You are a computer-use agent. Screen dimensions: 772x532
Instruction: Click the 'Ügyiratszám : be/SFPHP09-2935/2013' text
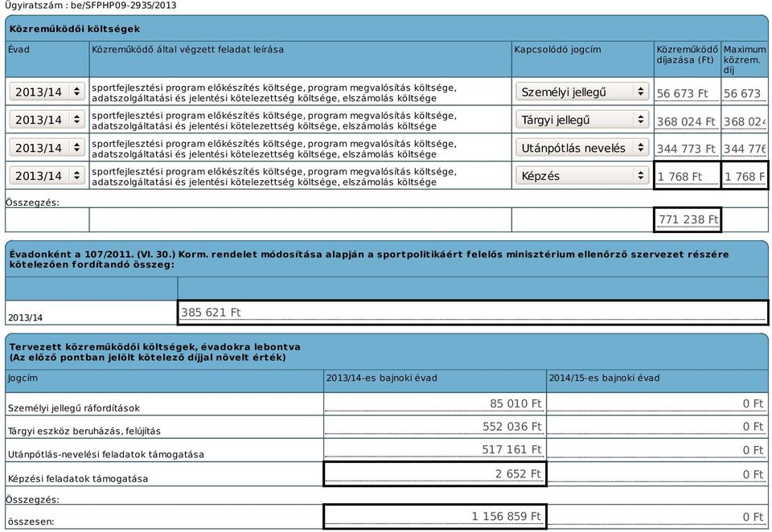pyautogui.click(x=91, y=6)
